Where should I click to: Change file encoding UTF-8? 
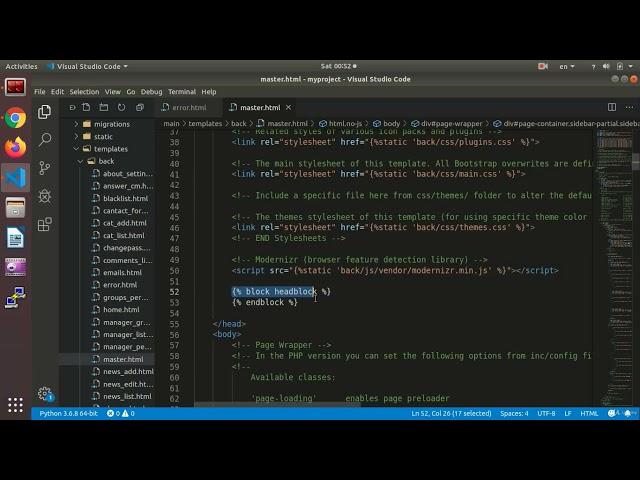tap(546, 413)
